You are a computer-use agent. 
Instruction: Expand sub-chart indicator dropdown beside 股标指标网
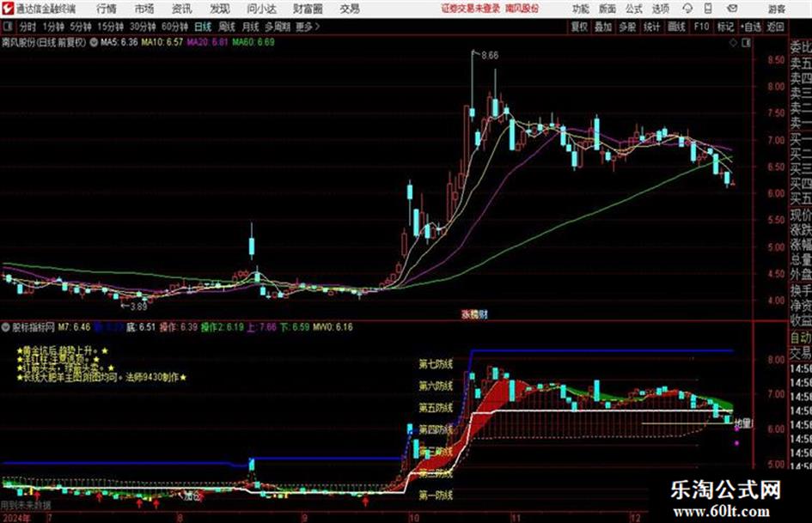tap(6, 327)
